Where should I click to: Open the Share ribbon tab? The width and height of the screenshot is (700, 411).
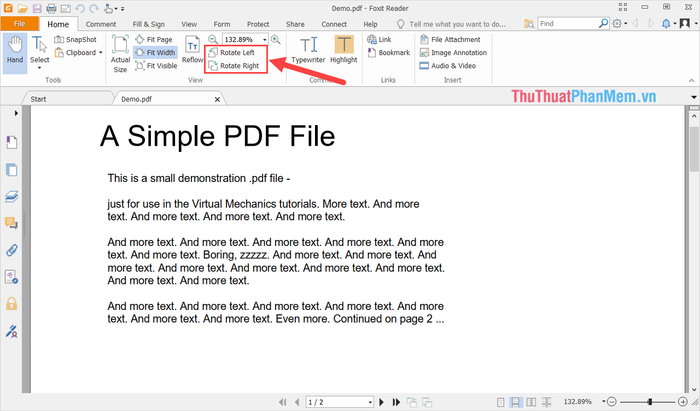coord(295,24)
